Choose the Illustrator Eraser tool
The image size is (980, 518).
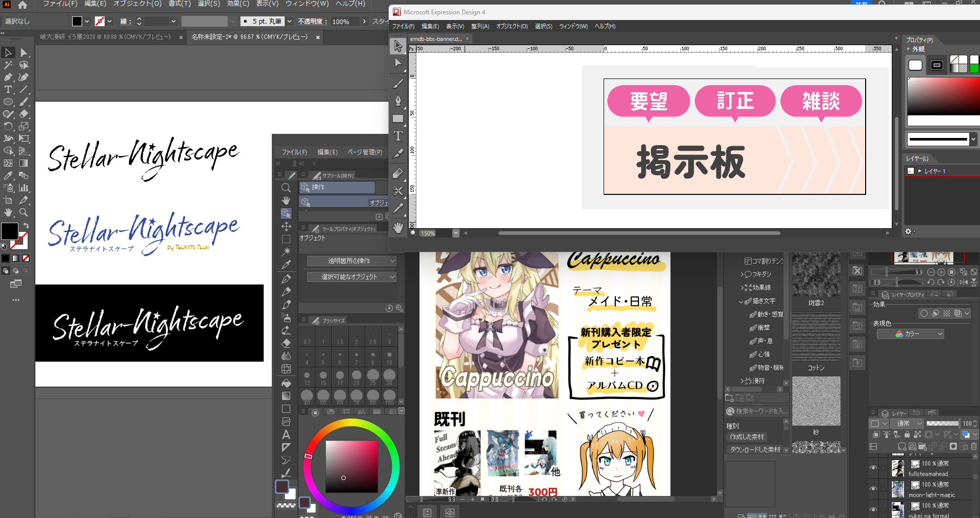(24, 114)
